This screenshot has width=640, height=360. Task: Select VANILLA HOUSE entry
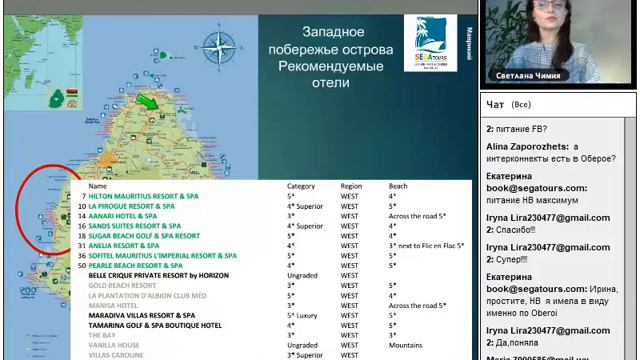pyautogui.click(x=113, y=345)
